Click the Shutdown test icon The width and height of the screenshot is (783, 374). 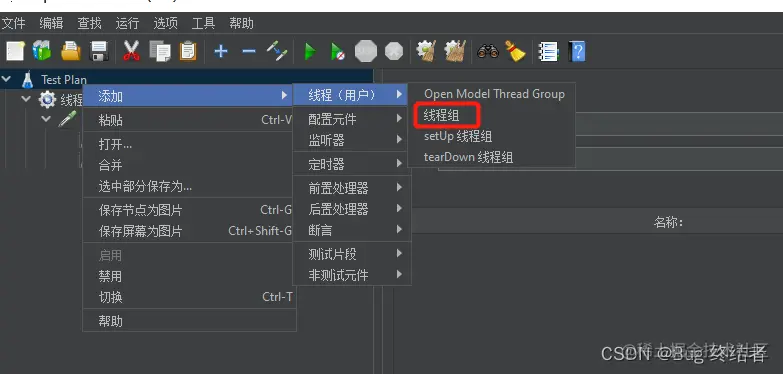394,51
